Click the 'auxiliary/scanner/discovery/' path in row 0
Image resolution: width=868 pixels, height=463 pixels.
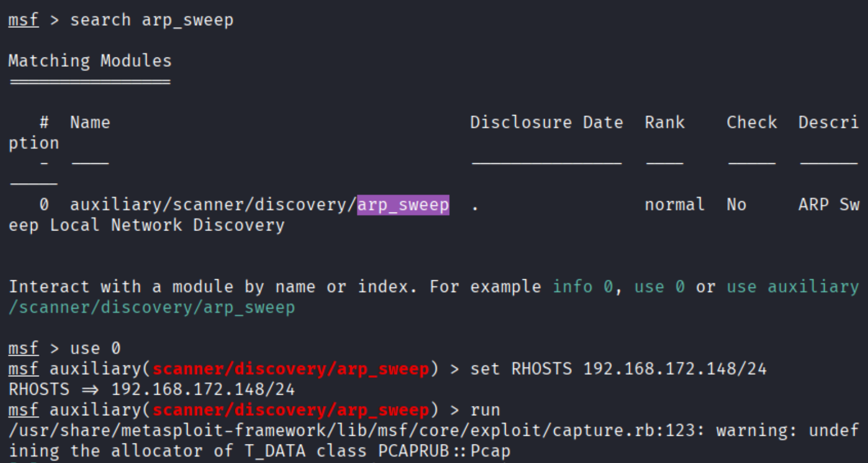[213, 205]
